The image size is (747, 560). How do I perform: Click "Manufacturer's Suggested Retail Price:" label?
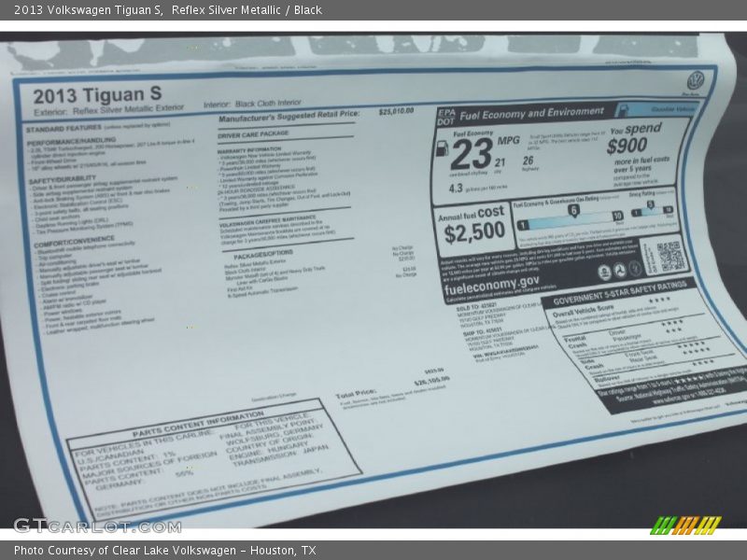coord(289,116)
